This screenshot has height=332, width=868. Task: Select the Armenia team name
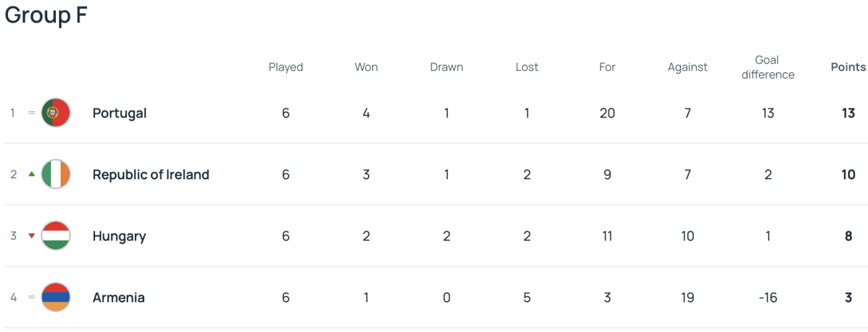pyautogui.click(x=118, y=297)
